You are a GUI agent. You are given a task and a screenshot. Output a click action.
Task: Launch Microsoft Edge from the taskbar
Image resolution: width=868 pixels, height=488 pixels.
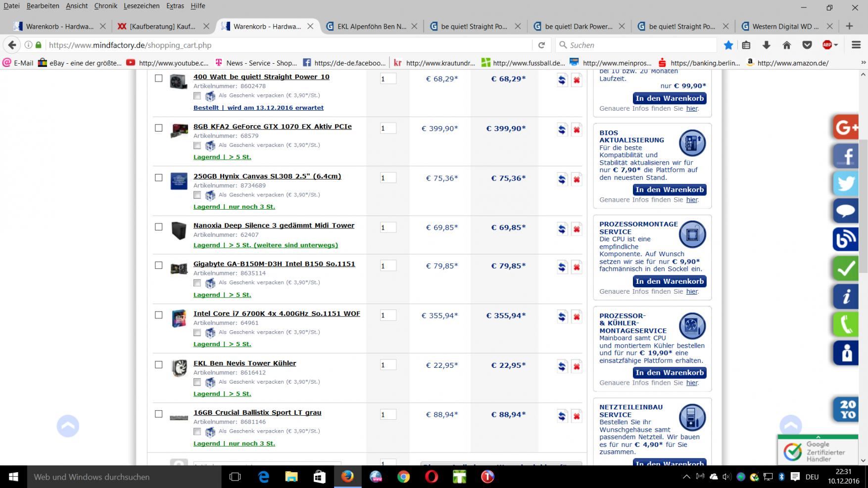(x=263, y=477)
